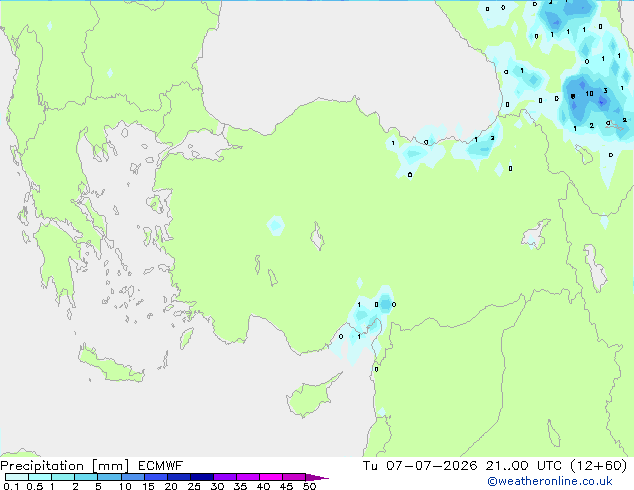Click the 0.1–0.5 mm legend swatch

[x=17, y=477]
